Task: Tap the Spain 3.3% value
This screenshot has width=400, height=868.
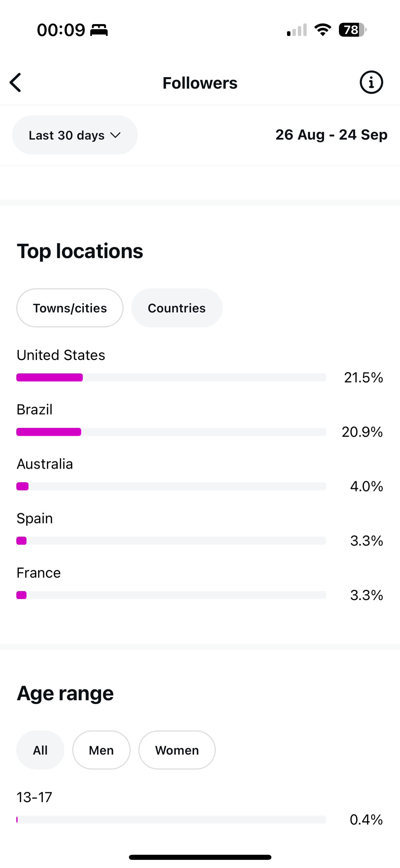Action: point(366,541)
